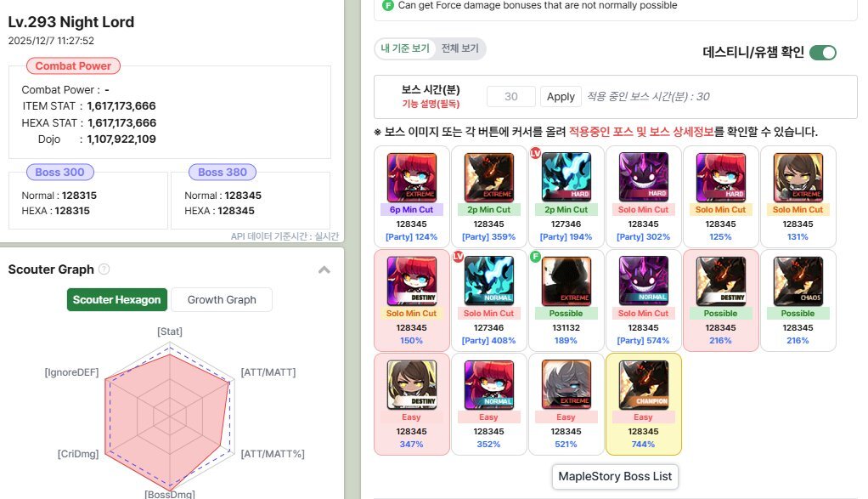Select the 2p Min Cut Extreme boss icon
This screenshot has height=499, width=868.
click(489, 177)
